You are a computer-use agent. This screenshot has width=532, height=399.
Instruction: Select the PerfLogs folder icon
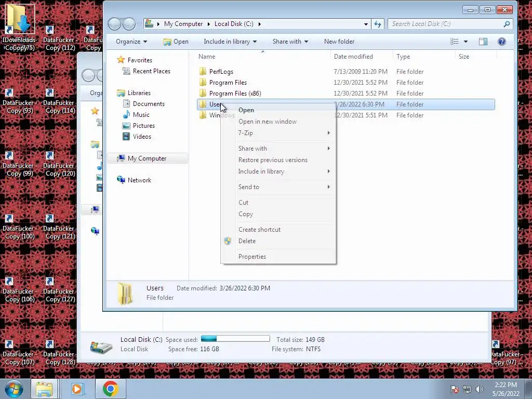(203, 71)
